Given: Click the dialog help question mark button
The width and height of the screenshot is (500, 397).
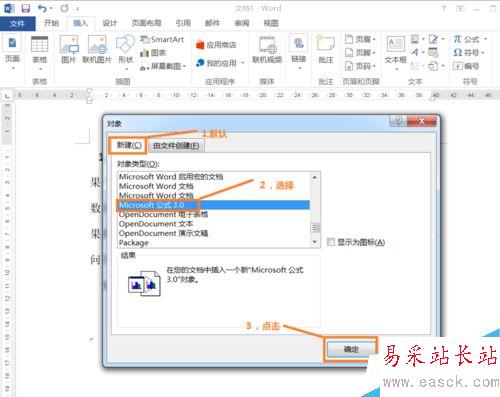Looking at the screenshot, I should [x=398, y=121].
